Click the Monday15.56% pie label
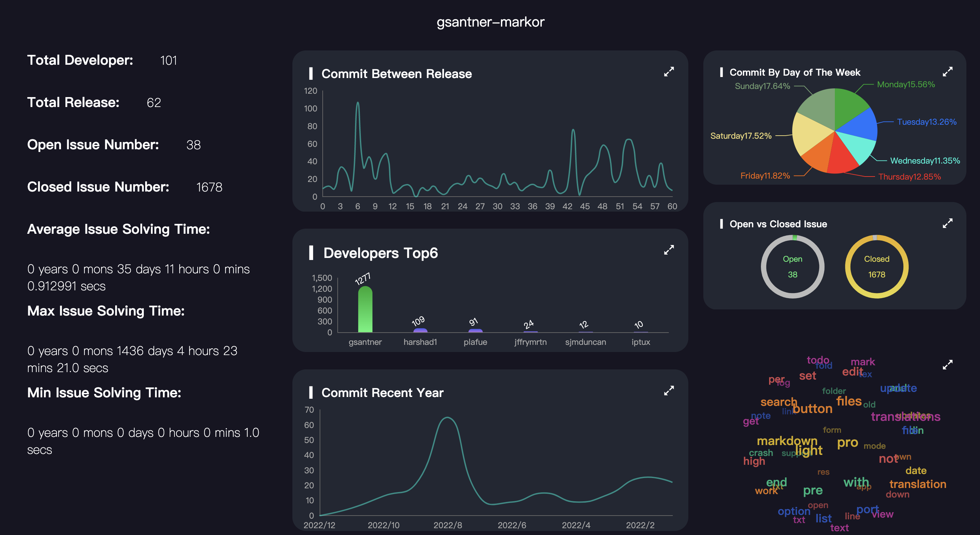Screen dimensions: 980x535 [x=905, y=85]
